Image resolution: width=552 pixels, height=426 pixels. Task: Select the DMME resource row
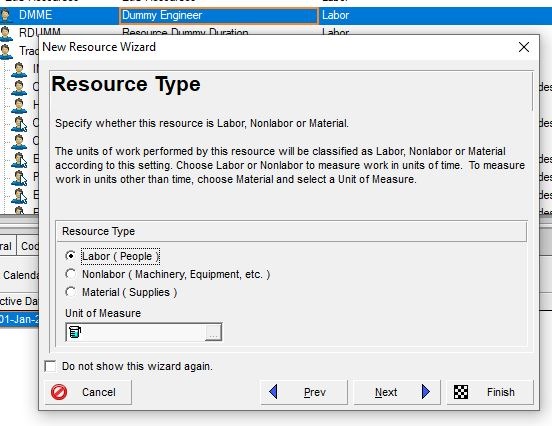[x=276, y=15]
